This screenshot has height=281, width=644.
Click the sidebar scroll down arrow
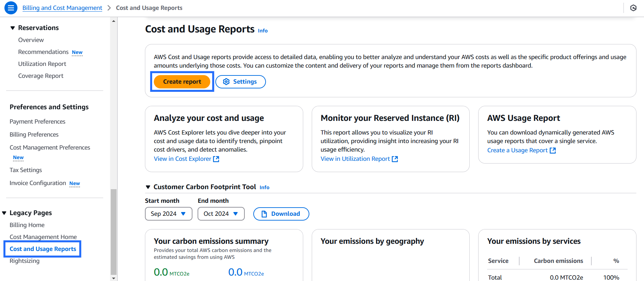pos(113,278)
